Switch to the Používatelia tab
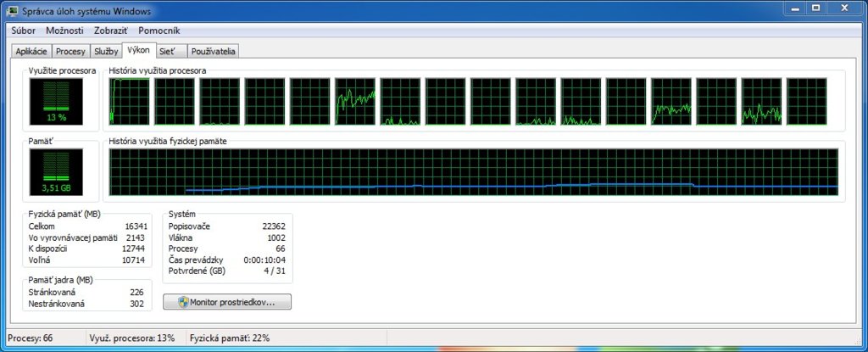 (214, 52)
